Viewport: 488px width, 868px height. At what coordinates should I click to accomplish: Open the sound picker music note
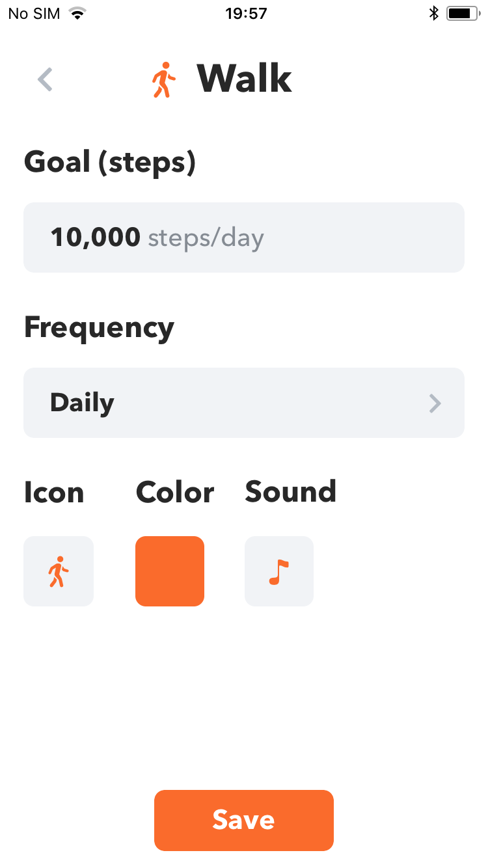(x=279, y=571)
